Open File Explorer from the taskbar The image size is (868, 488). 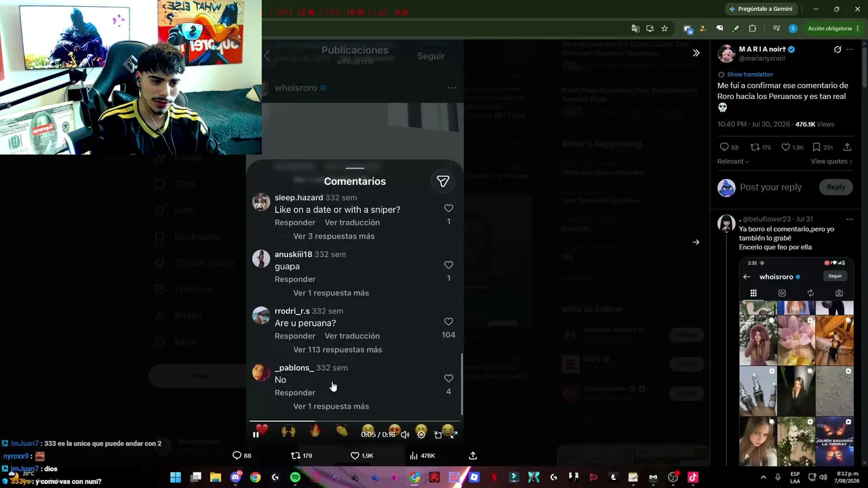216,477
